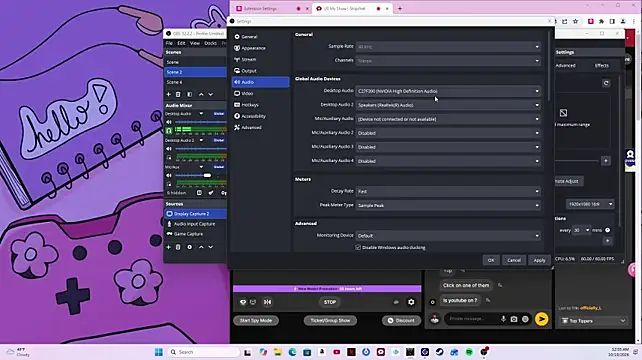Screen dimensions: 642x360
Task: Click the STOP button in the browser
Action: [330, 302]
